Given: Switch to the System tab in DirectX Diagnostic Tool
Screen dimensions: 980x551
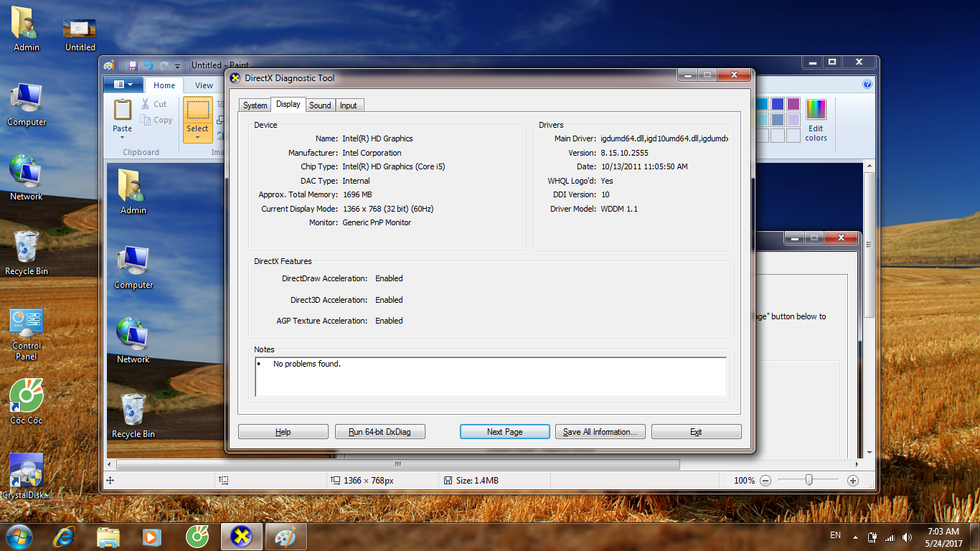Looking at the screenshot, I should point(255,105).
